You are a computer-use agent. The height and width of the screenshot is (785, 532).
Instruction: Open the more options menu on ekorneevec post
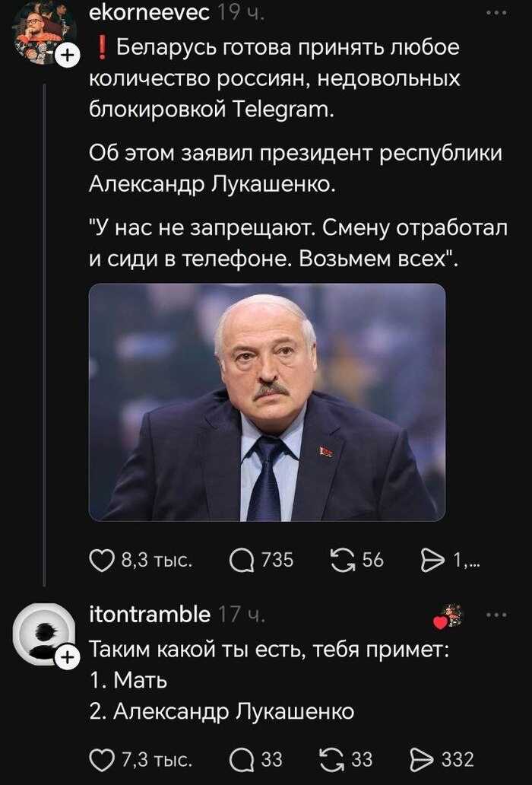495,13
